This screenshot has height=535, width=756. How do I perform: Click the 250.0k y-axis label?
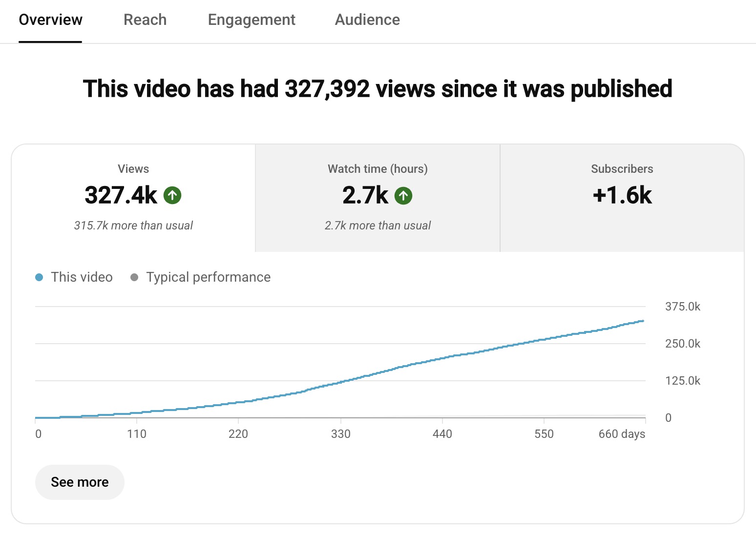(x=683, y=344)
